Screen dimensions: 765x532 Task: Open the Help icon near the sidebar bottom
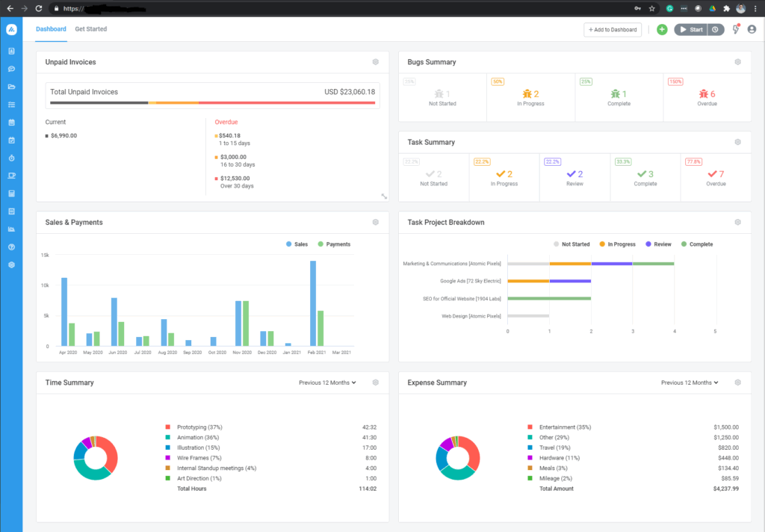click(x=11, y=247)
